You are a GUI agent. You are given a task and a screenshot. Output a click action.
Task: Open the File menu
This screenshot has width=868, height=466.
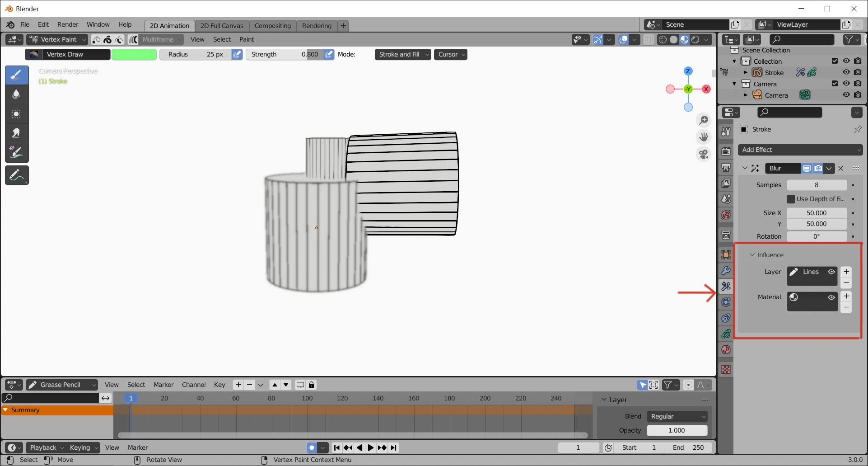[x=25, y=24]
